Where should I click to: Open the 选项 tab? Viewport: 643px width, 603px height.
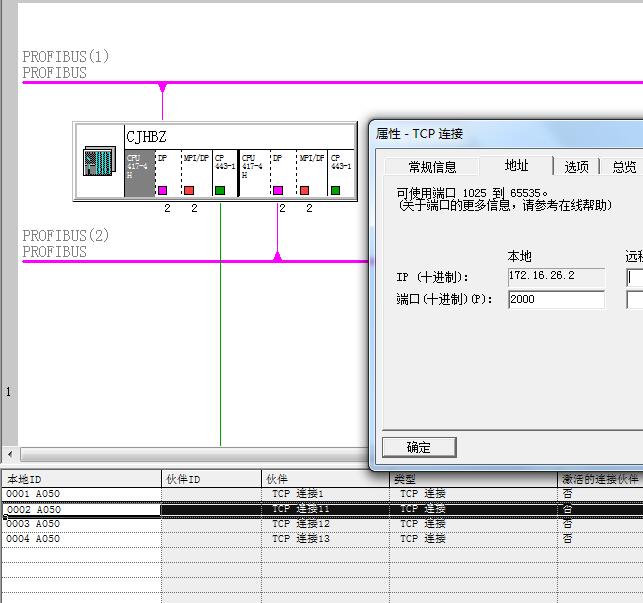pyautogui.click(x=576, y=167)
